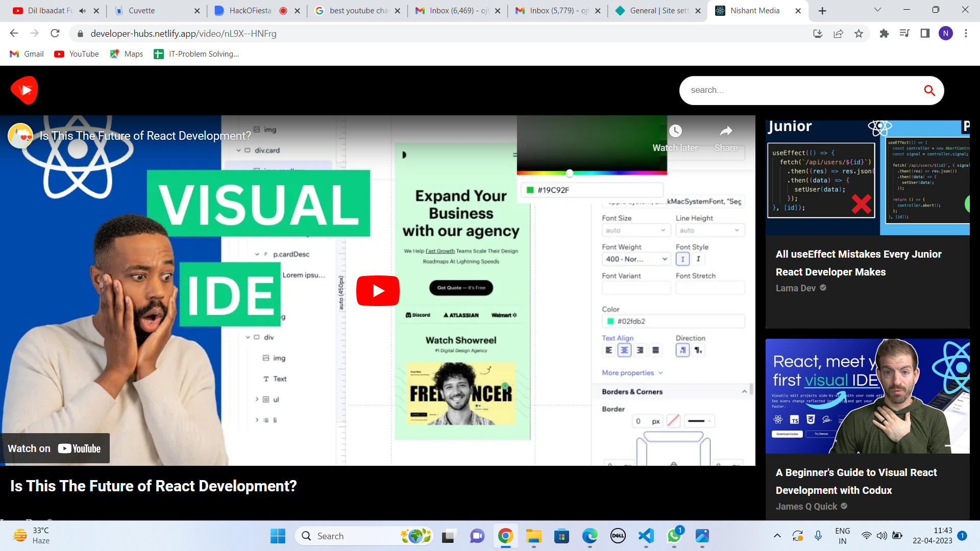The image size is (980, 551).
Task: Switch to the General Site settings tab
Action: [x=657, y=11]
